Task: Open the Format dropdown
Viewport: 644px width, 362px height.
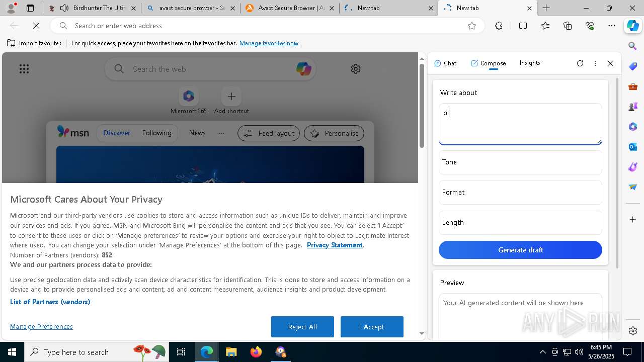Action: [x=520, y=192]
